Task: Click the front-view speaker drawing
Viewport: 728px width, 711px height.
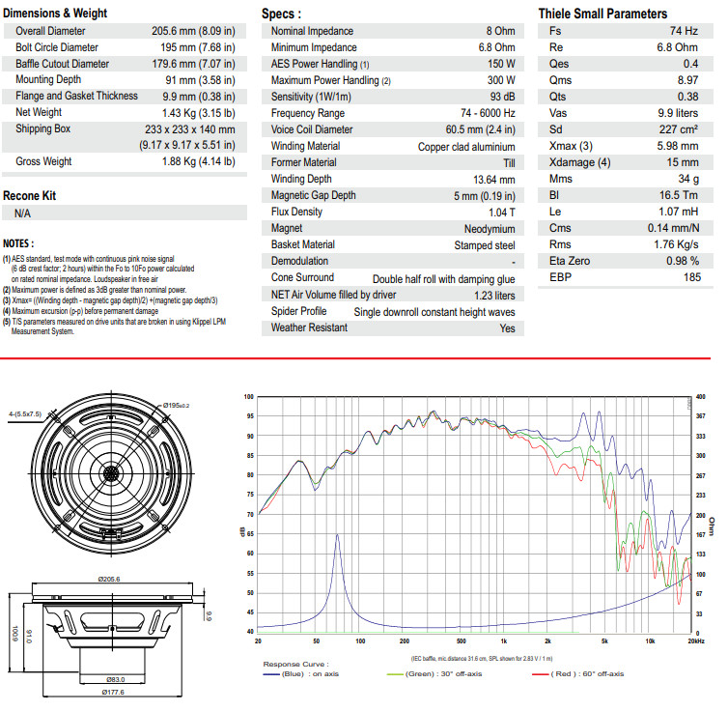Action: 111,473
